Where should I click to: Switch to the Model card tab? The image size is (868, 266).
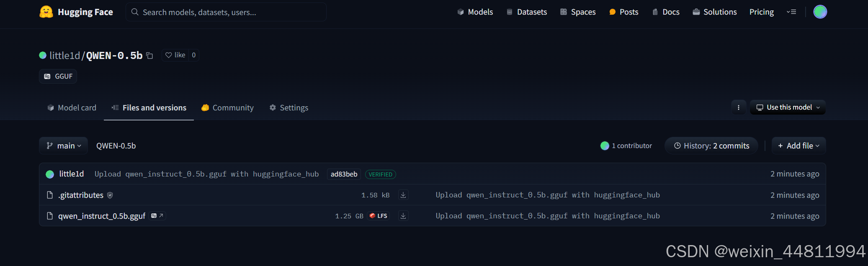point(72,107)
